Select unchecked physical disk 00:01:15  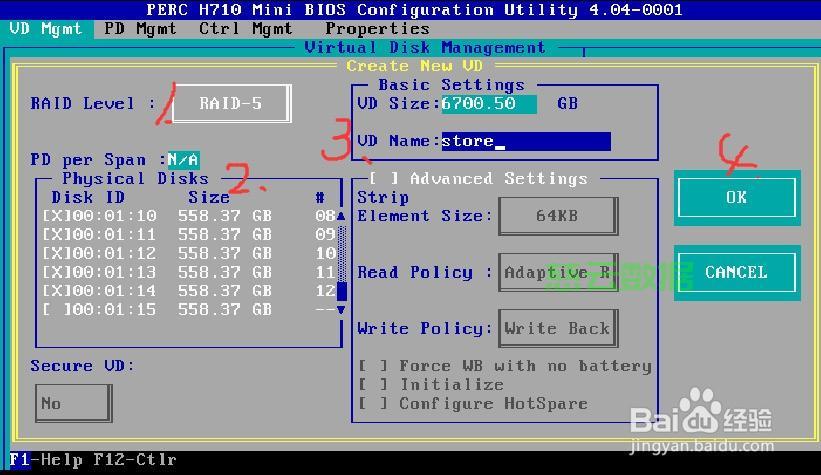pos(54,310)
